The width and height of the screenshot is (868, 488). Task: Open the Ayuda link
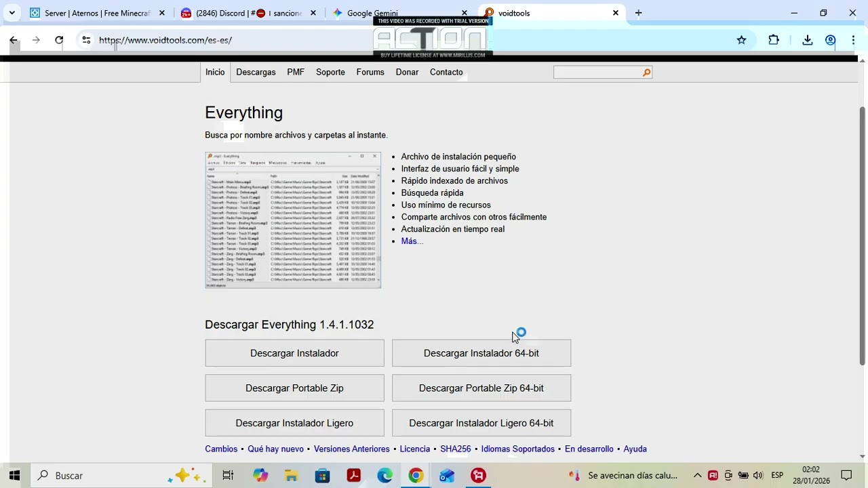(635, 449)
